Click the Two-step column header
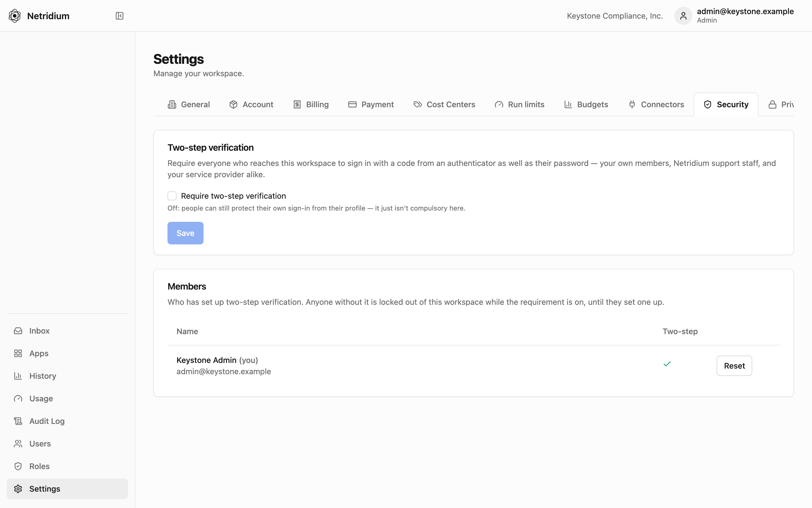Image resolution: width=812 pixels, height=508 pixels. coord(680,331)
